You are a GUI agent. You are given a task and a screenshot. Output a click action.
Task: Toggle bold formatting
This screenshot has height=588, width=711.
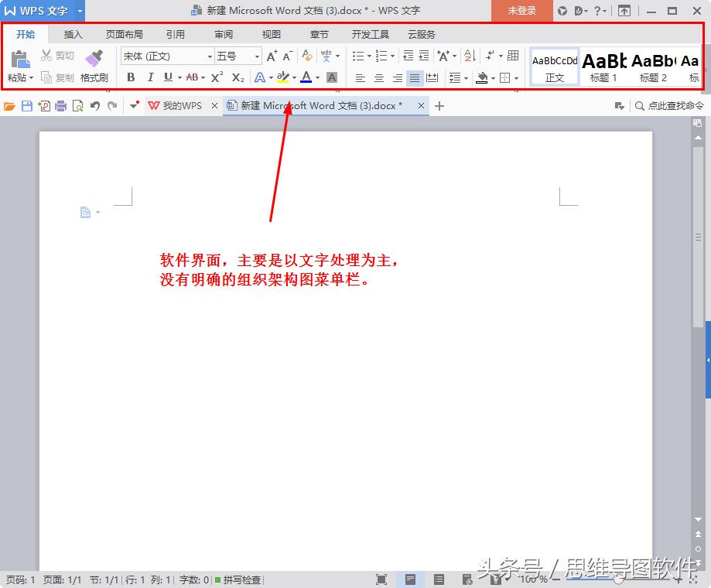pos(129,77)
